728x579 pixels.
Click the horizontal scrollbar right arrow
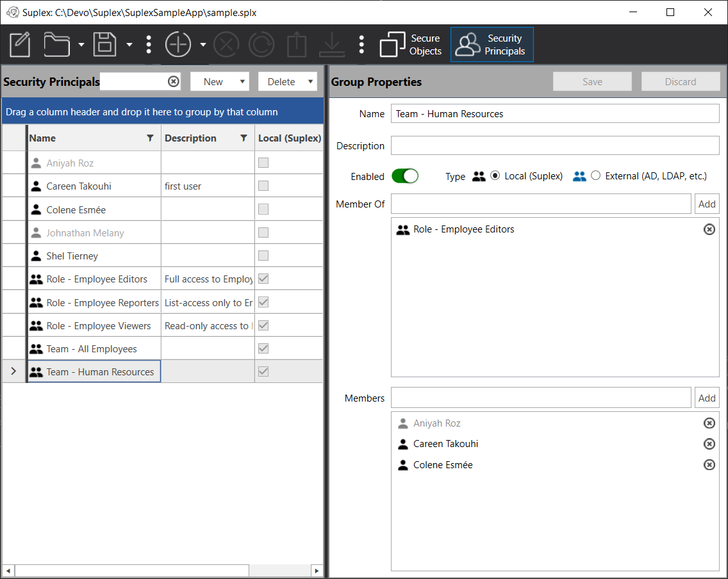coord(317,571)
